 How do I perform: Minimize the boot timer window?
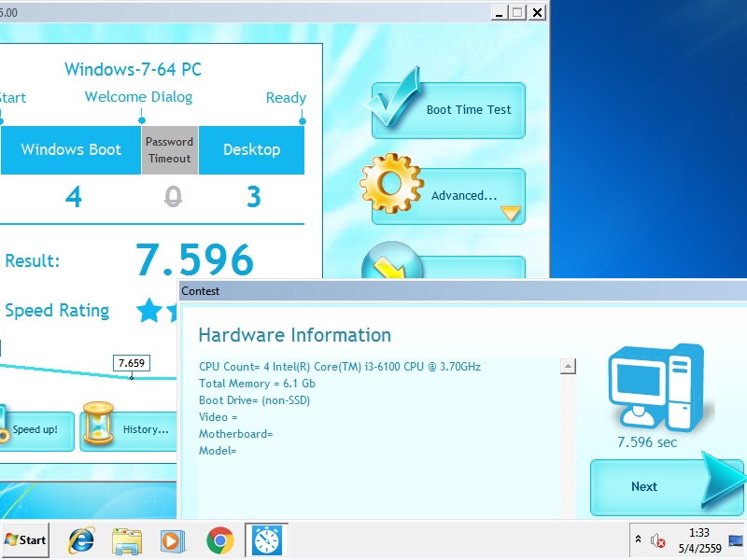[x=499, y=13]
